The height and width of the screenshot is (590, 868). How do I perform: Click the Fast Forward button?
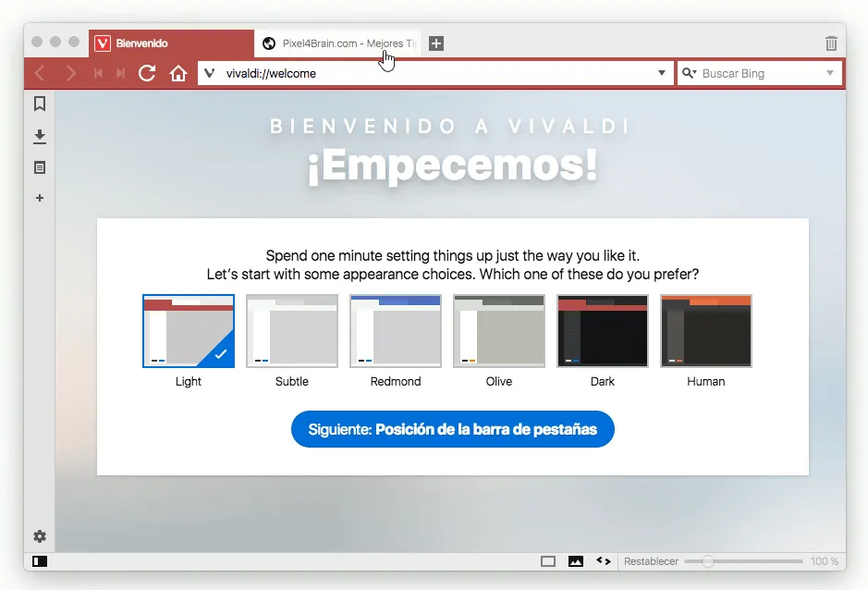coord(120,73)
